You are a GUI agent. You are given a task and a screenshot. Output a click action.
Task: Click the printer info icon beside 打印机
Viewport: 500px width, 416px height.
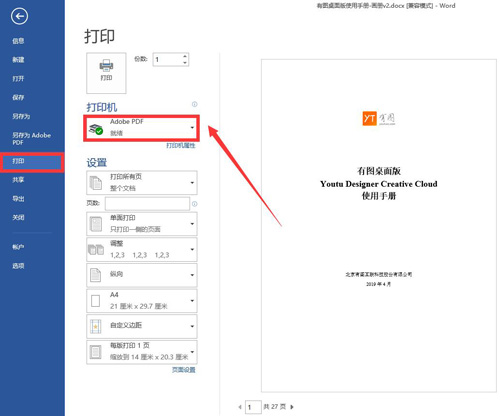[194, 104]
